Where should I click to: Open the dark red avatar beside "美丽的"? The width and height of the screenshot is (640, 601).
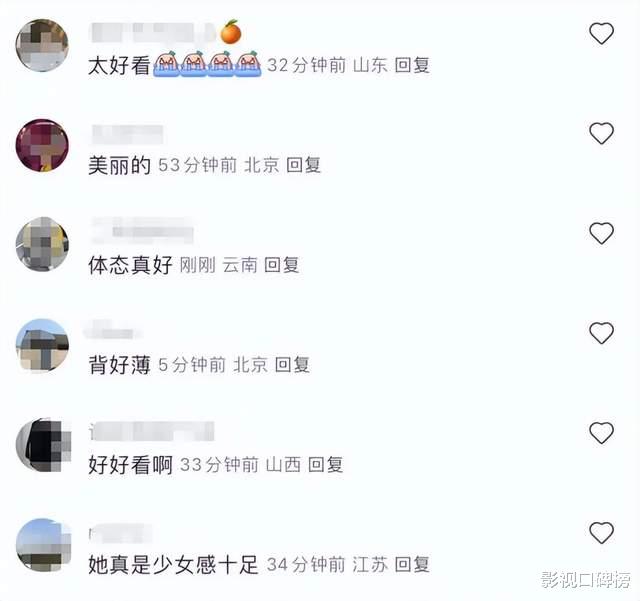click(x=42, y=145)
